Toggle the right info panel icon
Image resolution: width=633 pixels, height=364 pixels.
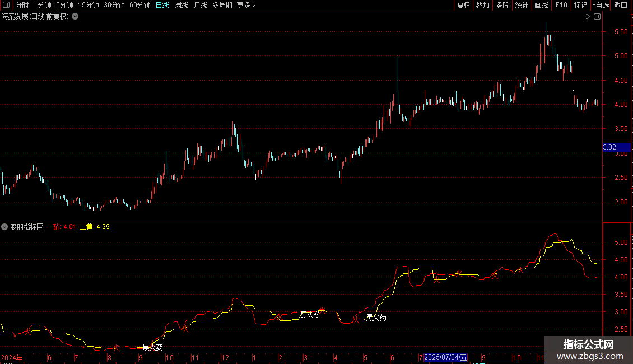click(x=597, y=17)
